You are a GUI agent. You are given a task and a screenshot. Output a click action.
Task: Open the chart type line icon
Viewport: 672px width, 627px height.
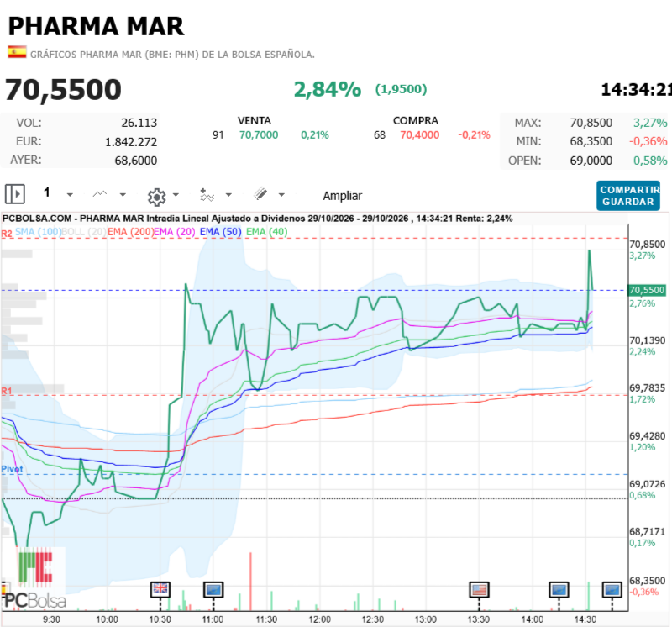(100, 194)
